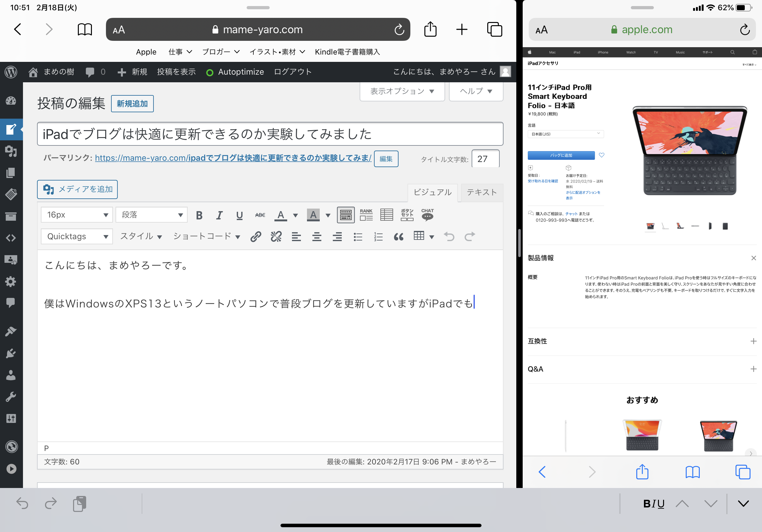The width and height of the screenshot is (762, 532).
Task: Click 投稿を表示 in the admin bar
Action: pos(176,72)
